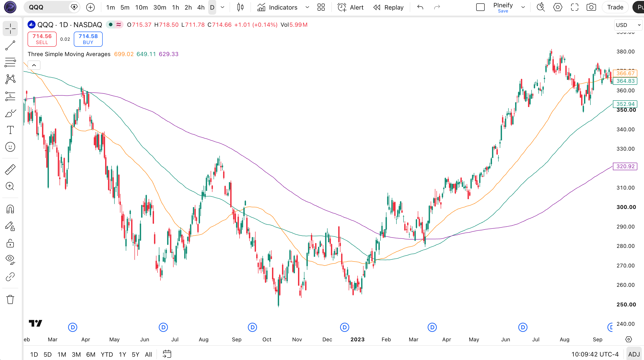This screenshot has height=360, width=644.
Task: Open the Indicators dialog
Action: [x=277, y=7]
